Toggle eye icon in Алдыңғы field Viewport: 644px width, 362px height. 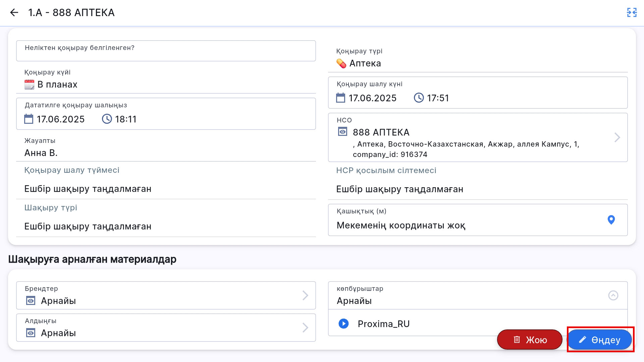point(31,333)
